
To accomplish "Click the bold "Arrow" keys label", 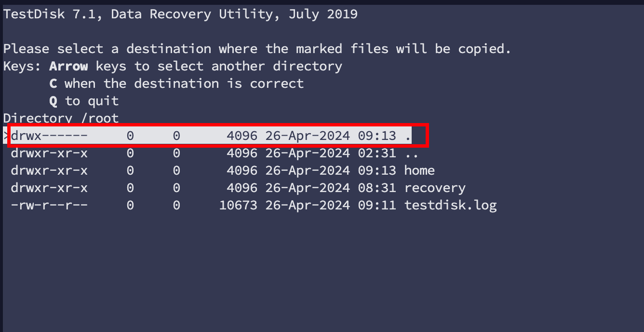I will [68, 66].
